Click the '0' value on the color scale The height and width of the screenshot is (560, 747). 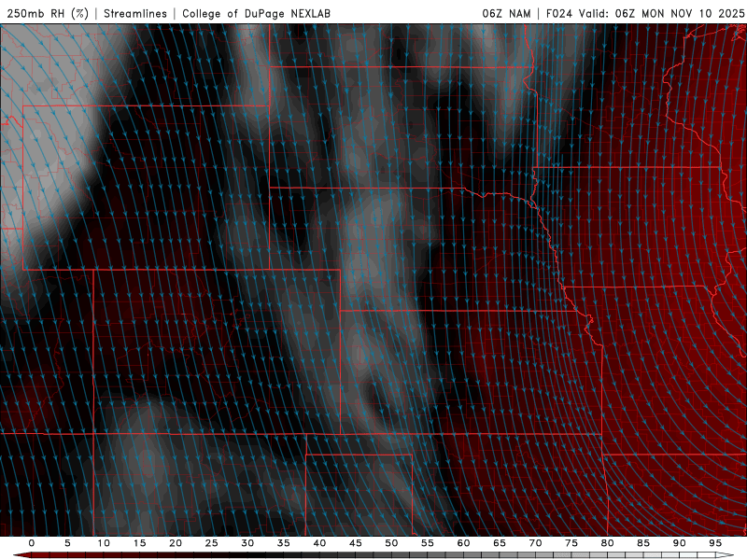(x=32, y=543)
